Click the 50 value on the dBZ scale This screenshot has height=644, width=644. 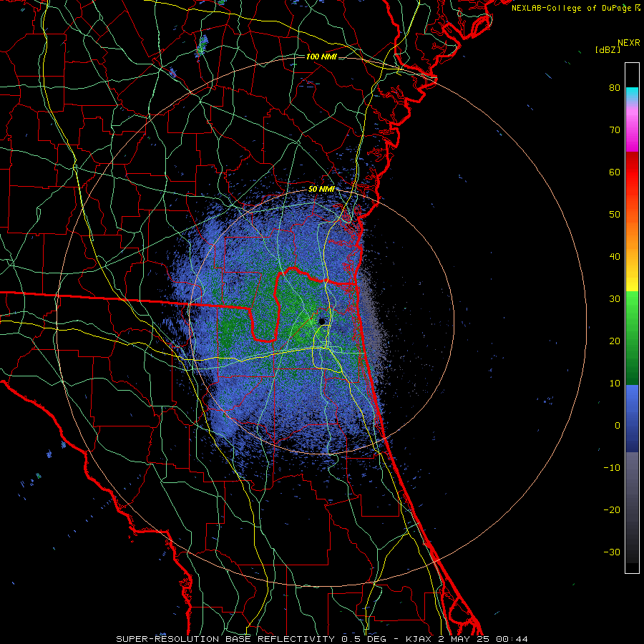[615, 215]
